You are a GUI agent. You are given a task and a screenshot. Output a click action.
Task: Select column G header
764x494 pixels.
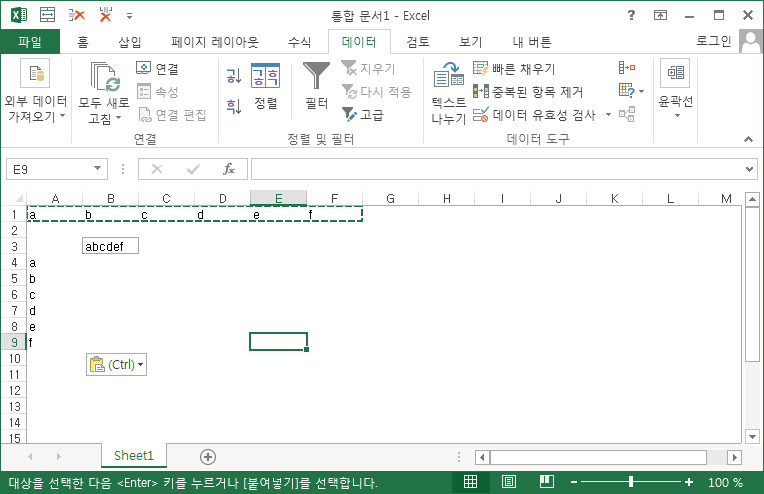[x=390, y=198]
